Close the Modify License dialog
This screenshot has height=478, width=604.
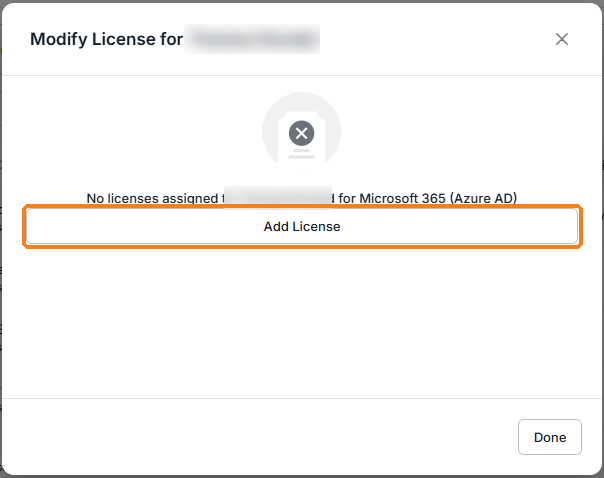pos(562,39)
